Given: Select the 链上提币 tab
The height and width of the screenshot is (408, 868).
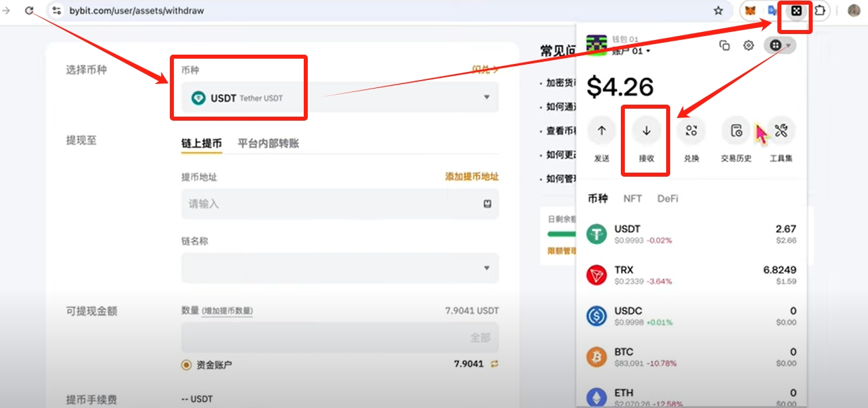Looking at the screenshot, I should coord(202,143).
